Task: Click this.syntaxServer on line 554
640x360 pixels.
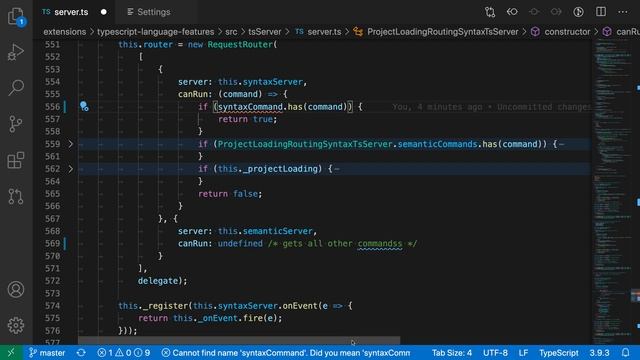Action: (x=260, y=82)
